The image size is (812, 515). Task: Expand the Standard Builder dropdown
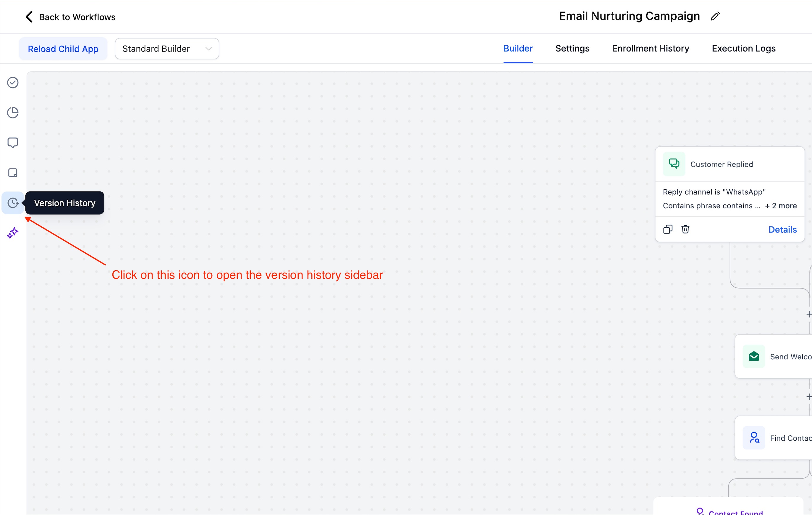point(167,49)
